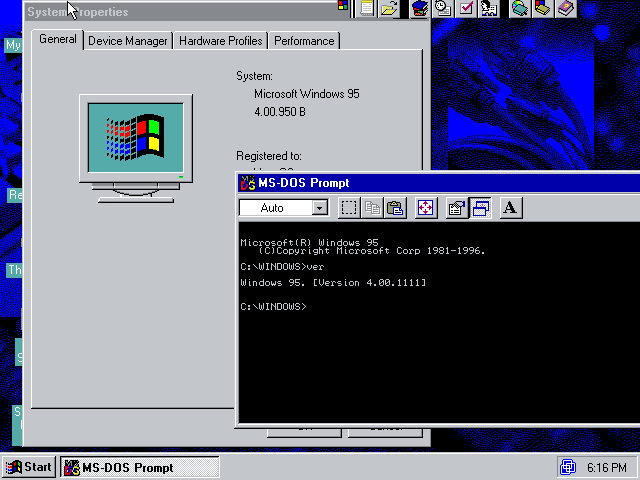The width and height of the screenshot is (640, 480).
Task: Click the Font 'A' button in MS-DOS toolbar
Action: tap(511, 208)
